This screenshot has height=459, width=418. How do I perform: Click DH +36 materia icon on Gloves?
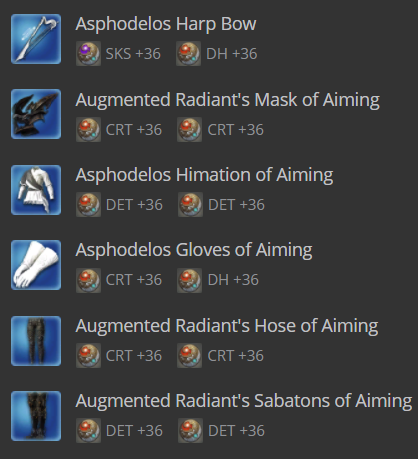click(189, 280)
